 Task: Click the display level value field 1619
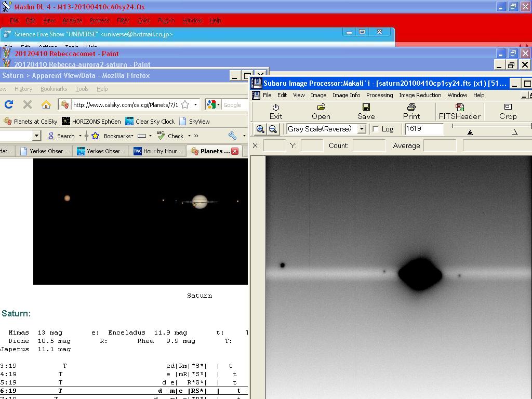(x=424, y=129)
